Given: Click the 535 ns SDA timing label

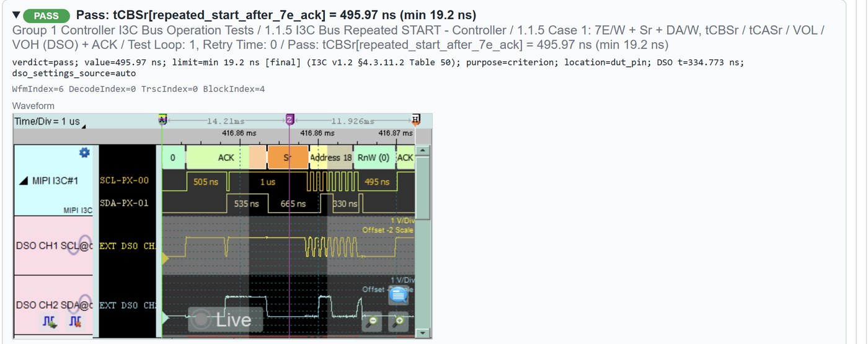Looking at the screenshot, I should tap(247, 203).
